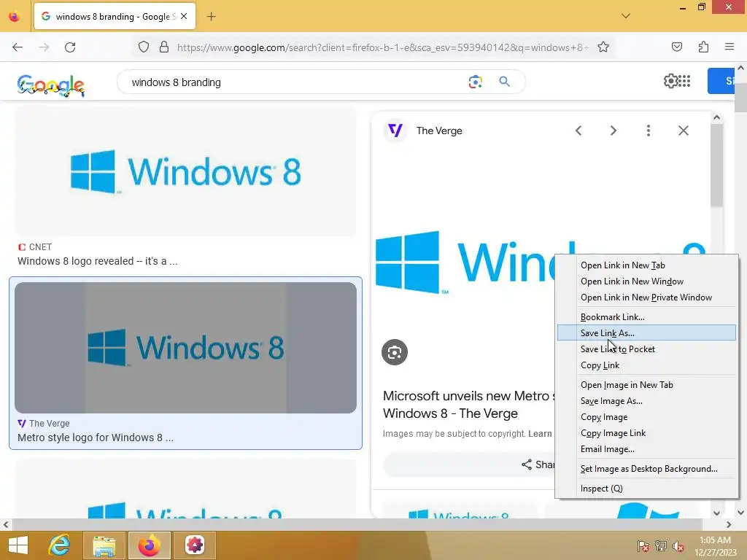Screen dimensions: 747x560
Task: Click the preview panel scroll down arrow
Action: 716,513
